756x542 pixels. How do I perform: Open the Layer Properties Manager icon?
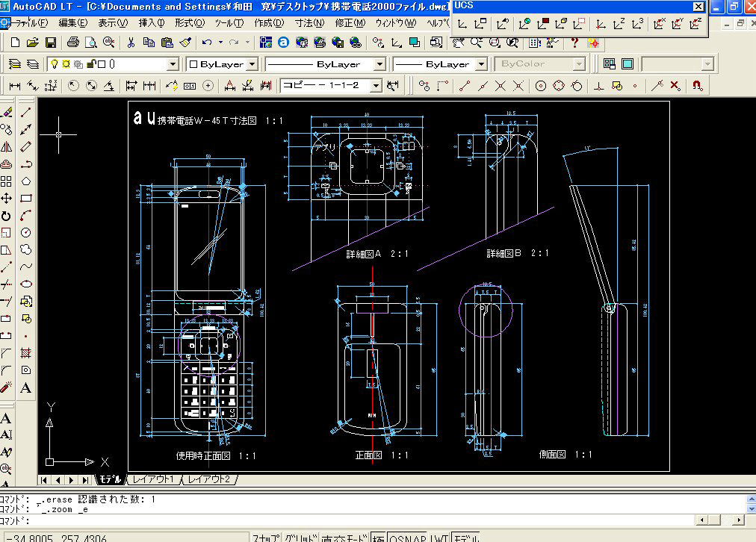coord(15,64)
